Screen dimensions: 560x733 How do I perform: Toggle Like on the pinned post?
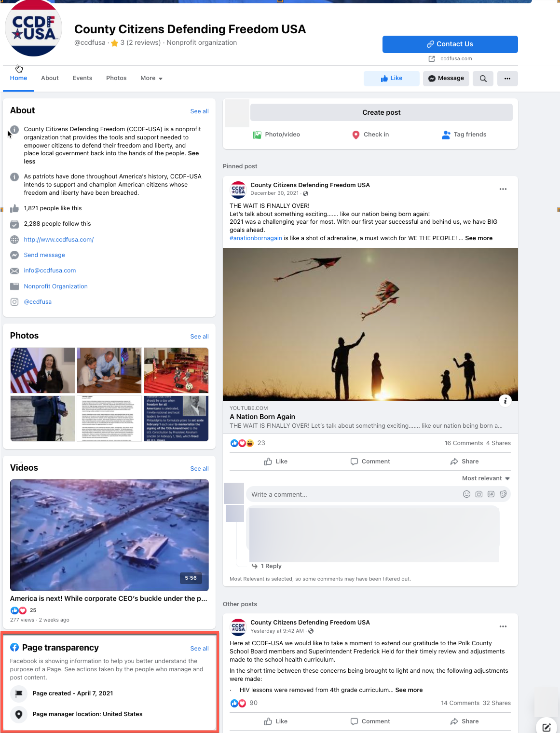[x=276, y=462]
